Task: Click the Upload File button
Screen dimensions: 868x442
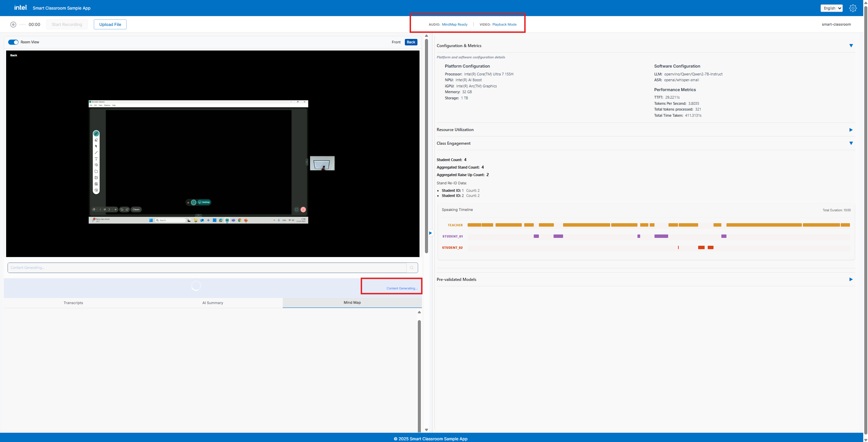Action: (110, 25)
